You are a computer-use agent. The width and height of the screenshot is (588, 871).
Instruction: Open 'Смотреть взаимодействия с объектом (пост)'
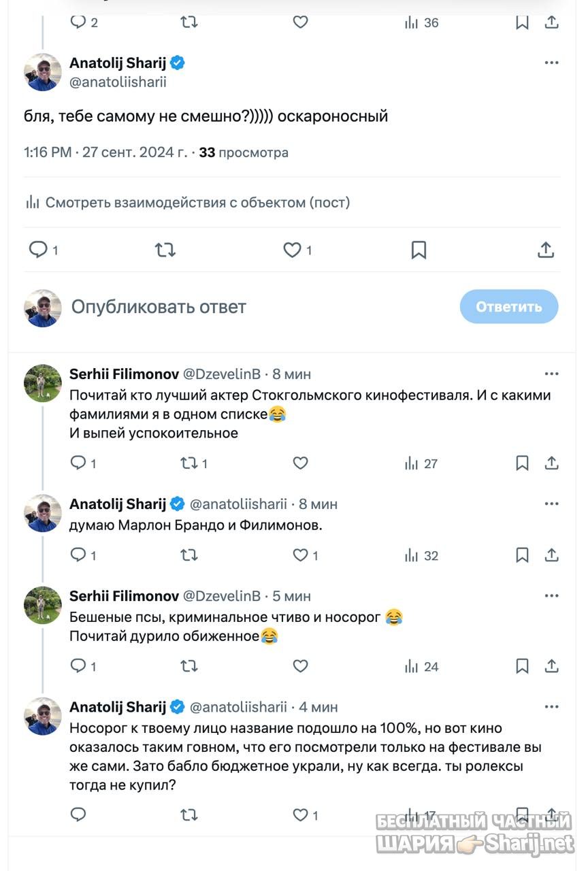point(188,202)
